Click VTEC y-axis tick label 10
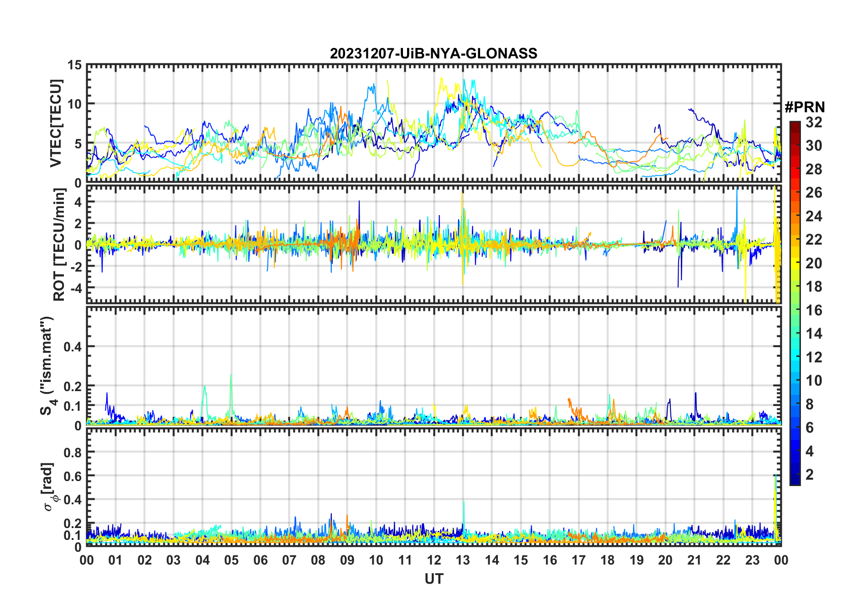 click(74, 104)
